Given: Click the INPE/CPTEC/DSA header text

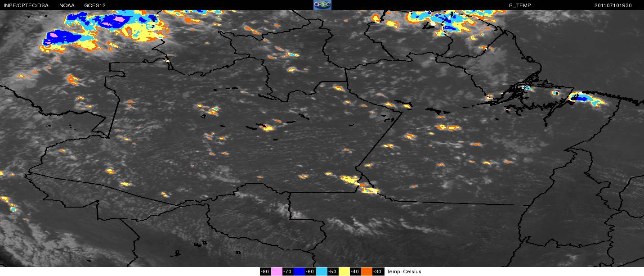Looking at the screenshot, I should tap(26, 5).
